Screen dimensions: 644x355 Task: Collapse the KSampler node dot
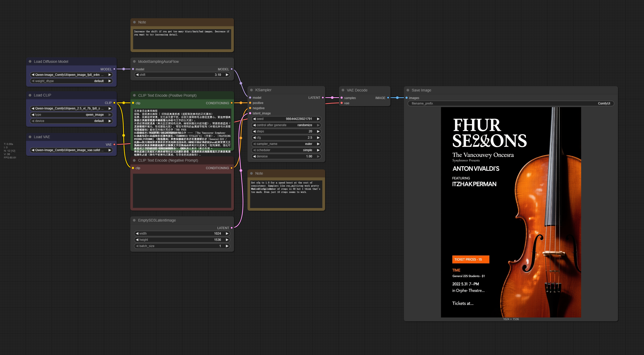coord(251,90)
